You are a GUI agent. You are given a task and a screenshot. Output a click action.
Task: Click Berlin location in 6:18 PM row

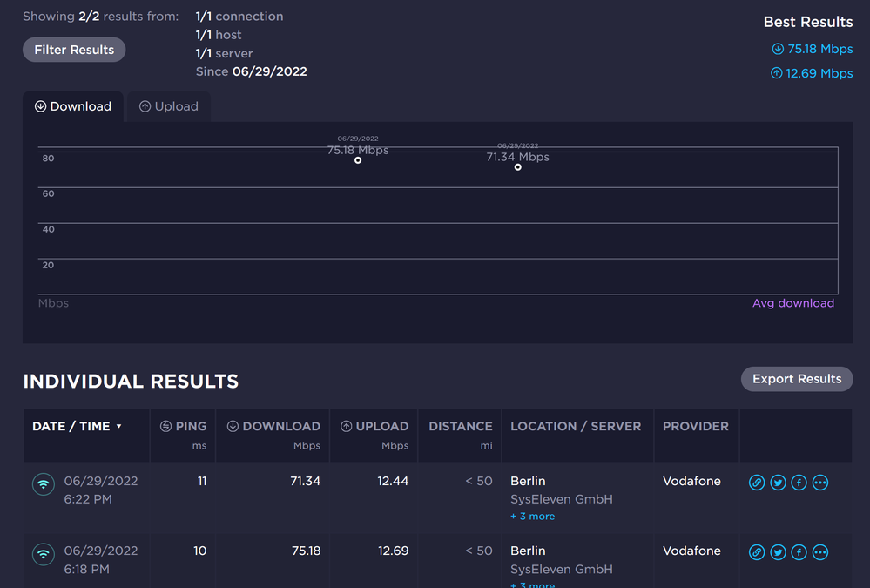[x=528, y=551]
